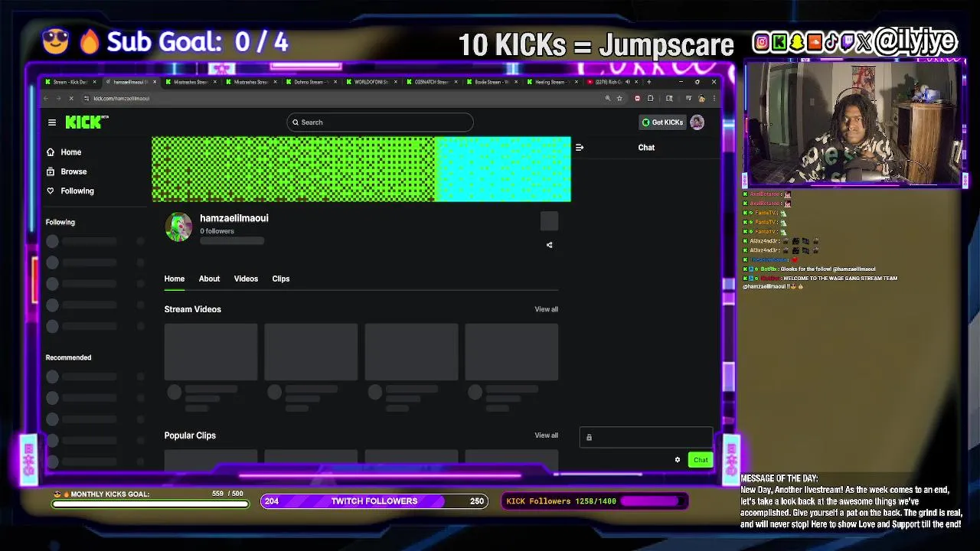The width and height of the screenshot is (980, 551).
Task: Click the hamzaelilmaoui channel avatar
Action: pos(178,227)
